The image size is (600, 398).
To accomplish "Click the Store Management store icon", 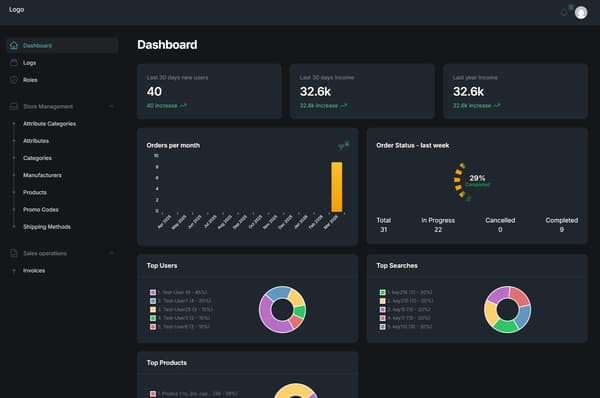I will [x=14, y=106].
